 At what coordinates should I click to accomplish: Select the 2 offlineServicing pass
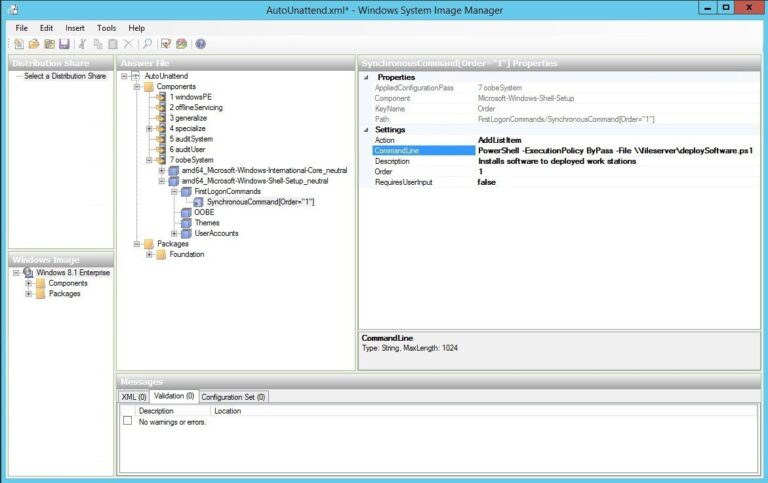click(196, 107)
